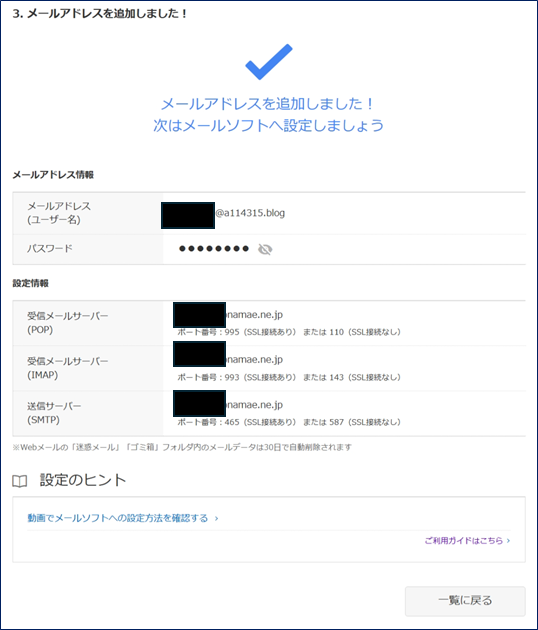Click the masked password dots
This screenshot has width=538, height=630.
[x=214, y=249]
